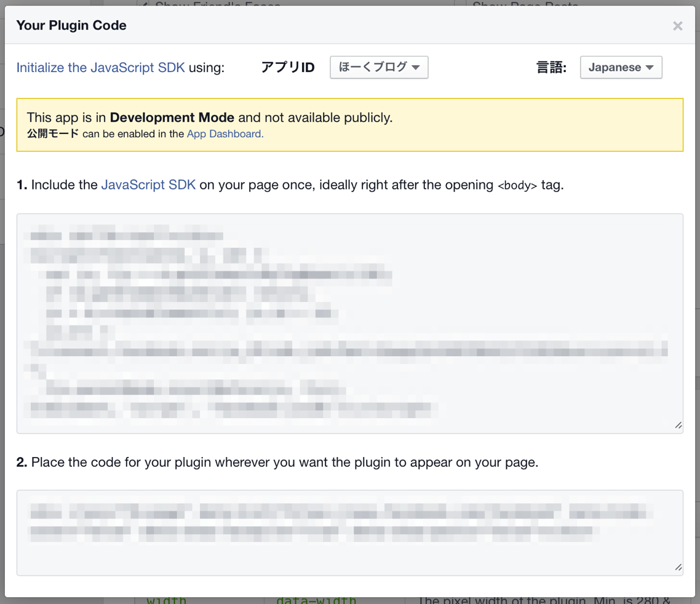Open Initialize the JavaScript SDK link
Image resolution: width=700 pixels, height=604 pixels.
point(100,68)
